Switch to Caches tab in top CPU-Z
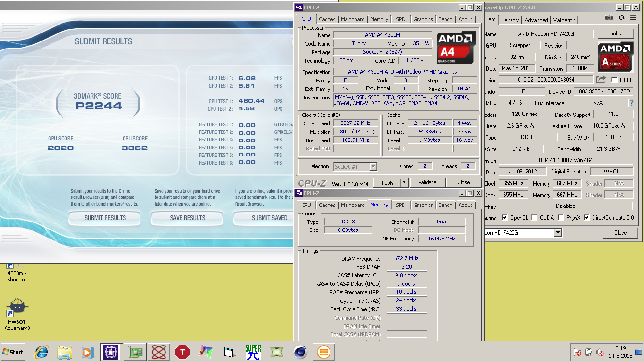The width and height of the screenshot is (644, 362). point(327,19)
